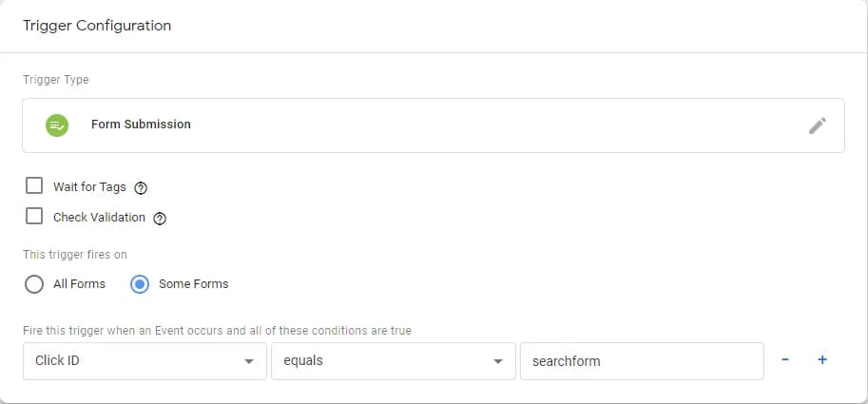Open help tooltip for Check Validation

tap(160, 218)
